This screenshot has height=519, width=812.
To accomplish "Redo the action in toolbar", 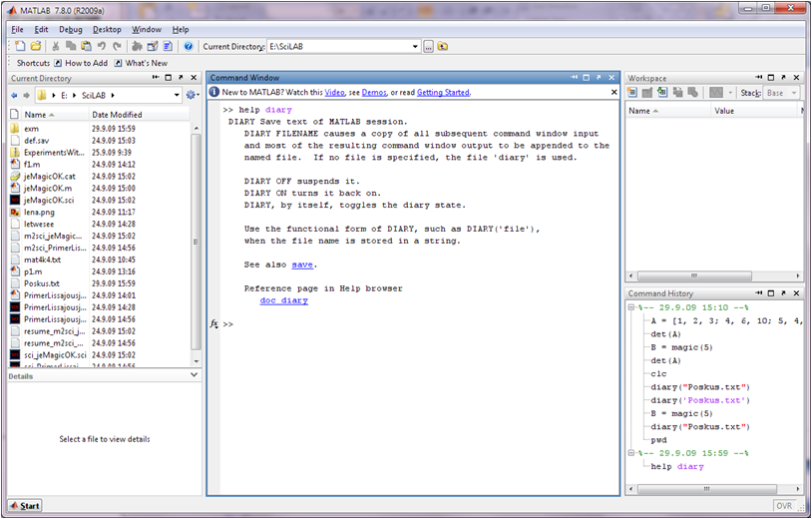I will (x=117, y=46).
